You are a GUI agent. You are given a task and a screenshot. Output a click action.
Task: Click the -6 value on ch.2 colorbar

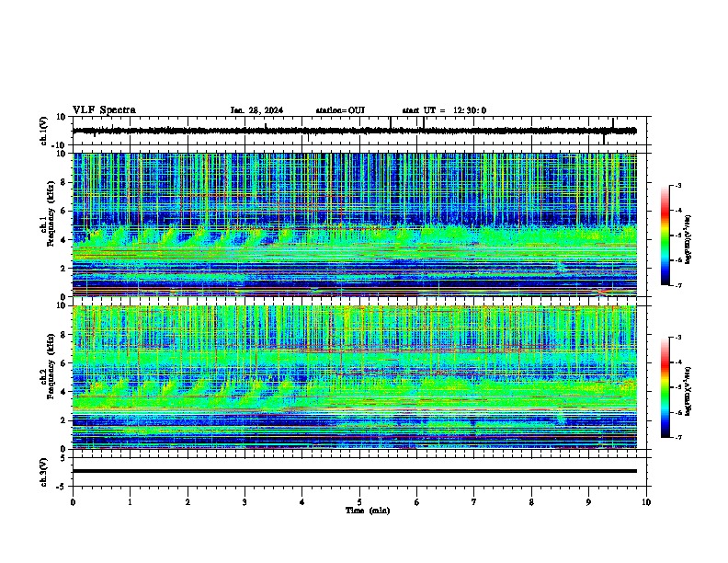(678, 412)
